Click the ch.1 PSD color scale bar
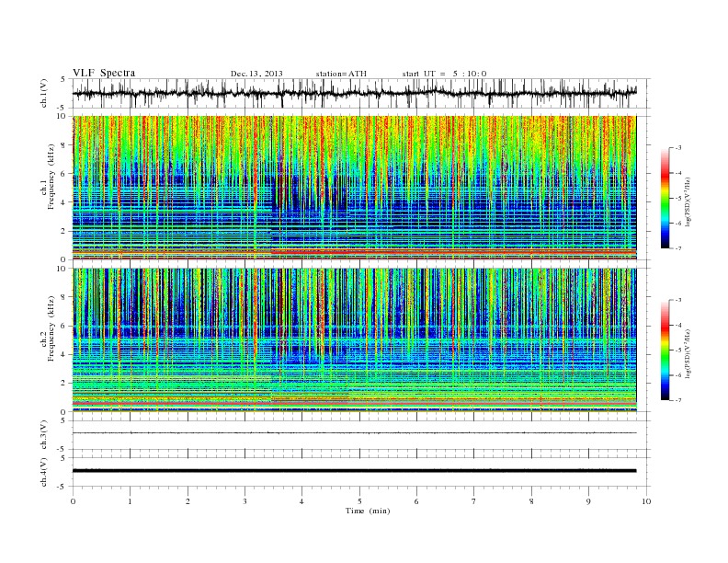The height and width of the screenshot is (563, 728). (x=665, y=198)
